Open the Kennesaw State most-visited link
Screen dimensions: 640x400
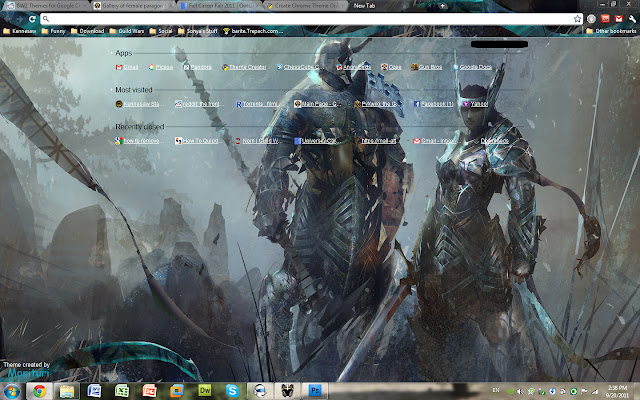pos(138,104)
